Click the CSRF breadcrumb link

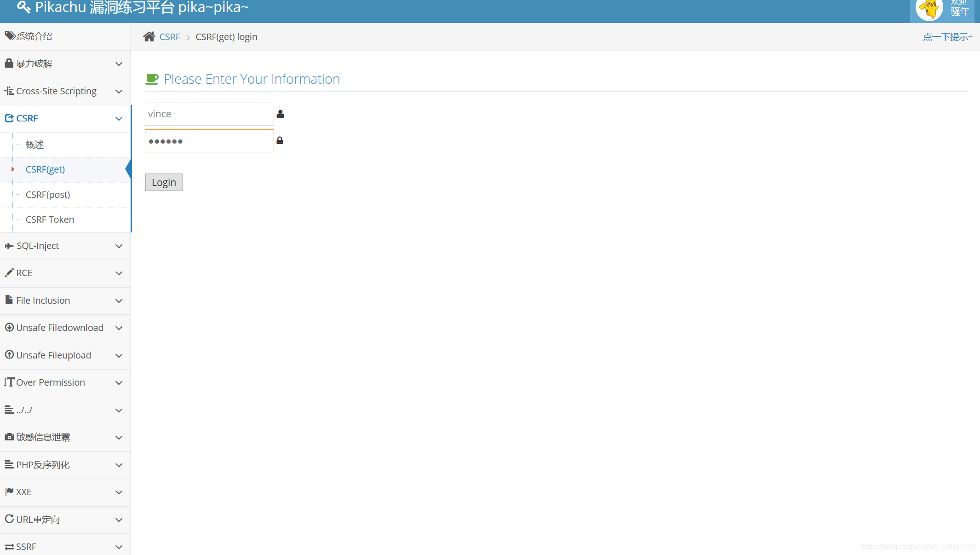(x=170, y=37)
